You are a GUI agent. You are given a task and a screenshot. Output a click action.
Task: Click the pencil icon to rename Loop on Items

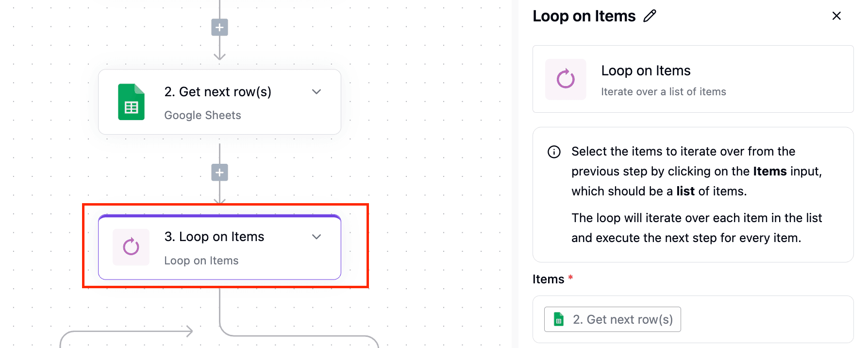650,16
